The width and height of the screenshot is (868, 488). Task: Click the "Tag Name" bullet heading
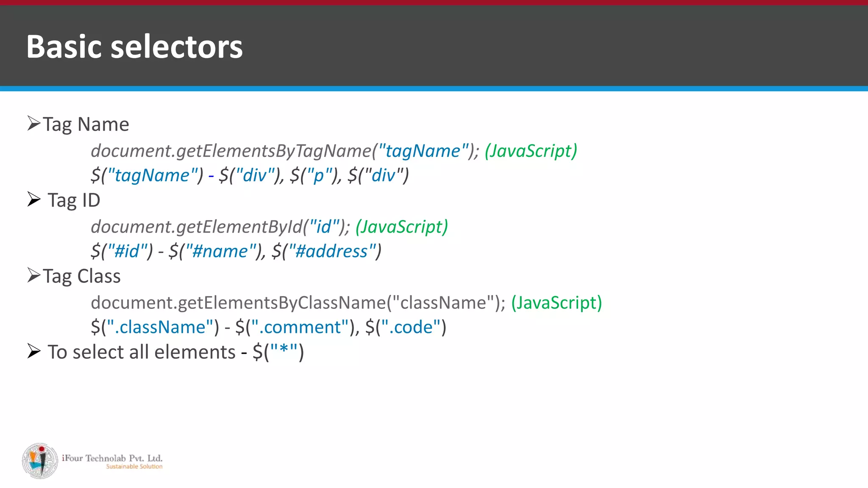tap(86, 125)
